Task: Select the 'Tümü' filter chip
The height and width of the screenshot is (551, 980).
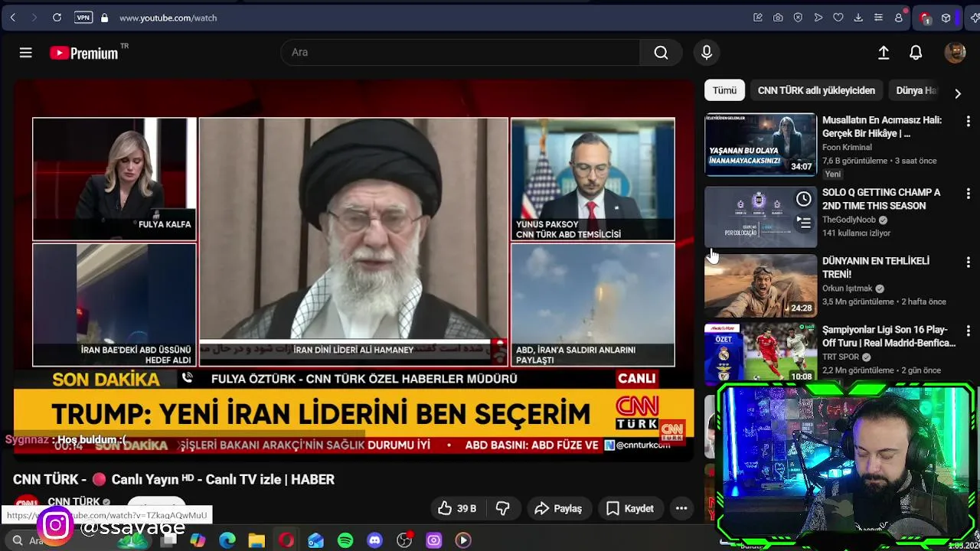Action: [724, 90]
